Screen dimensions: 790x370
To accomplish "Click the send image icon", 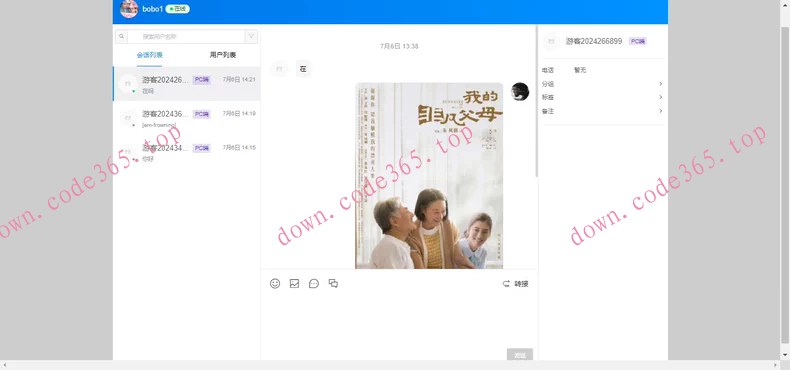I will coord(294,284).
